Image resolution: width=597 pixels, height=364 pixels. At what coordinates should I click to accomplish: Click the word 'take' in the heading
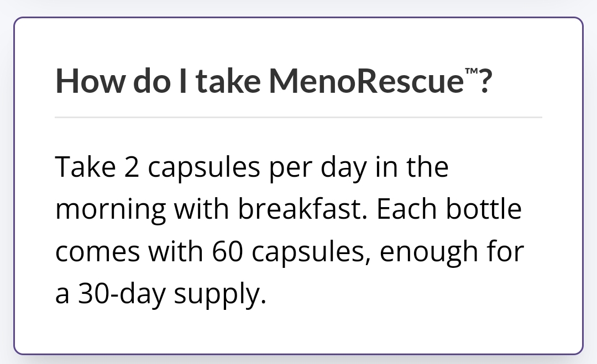[x=229, y=81]
